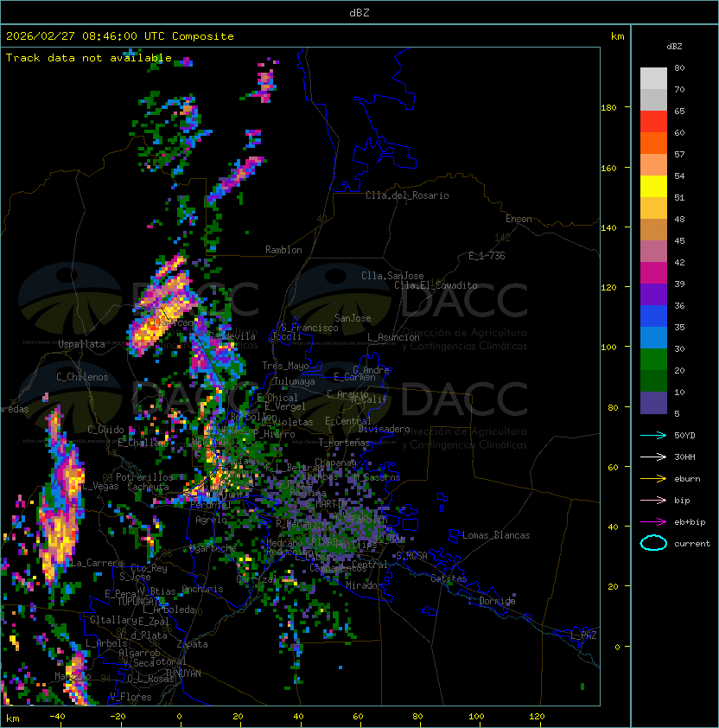This screenshot has width=719, height=728.
Task: Click the salmon swatch above the yellow one
Action: 653,165
